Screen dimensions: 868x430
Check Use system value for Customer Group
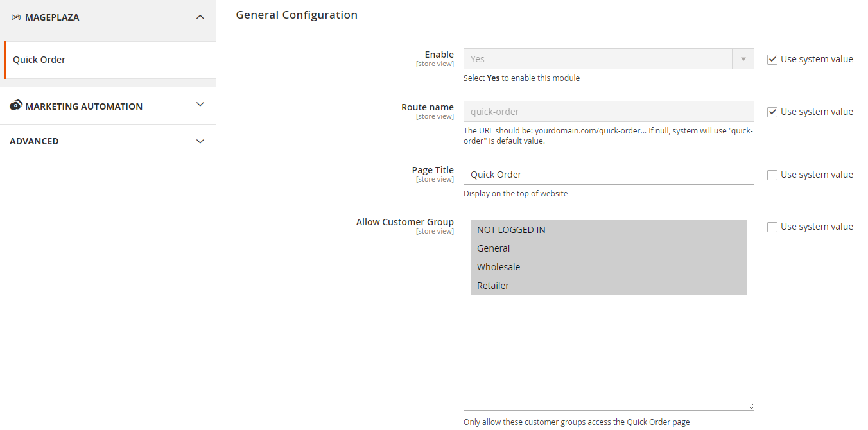[772, 227]
